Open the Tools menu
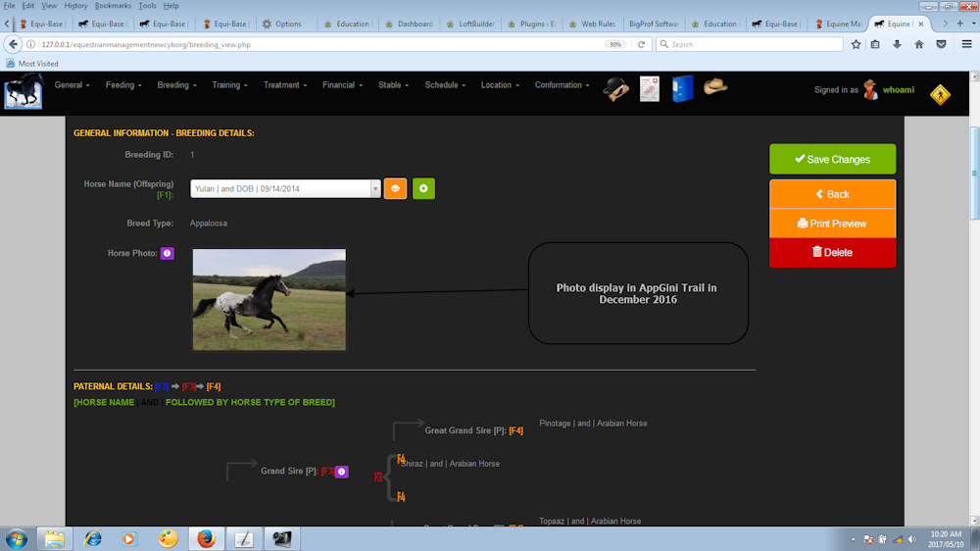 (x=148, y=6)
